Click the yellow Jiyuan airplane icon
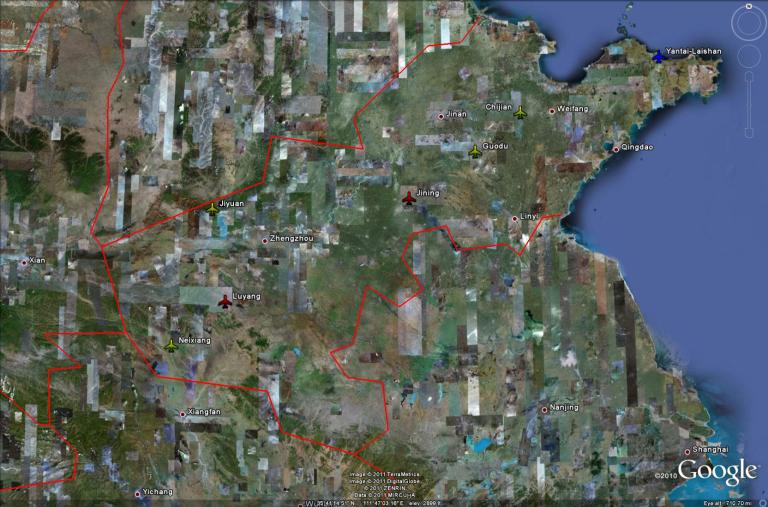768x507 pixels. click(x=212, y=209)
